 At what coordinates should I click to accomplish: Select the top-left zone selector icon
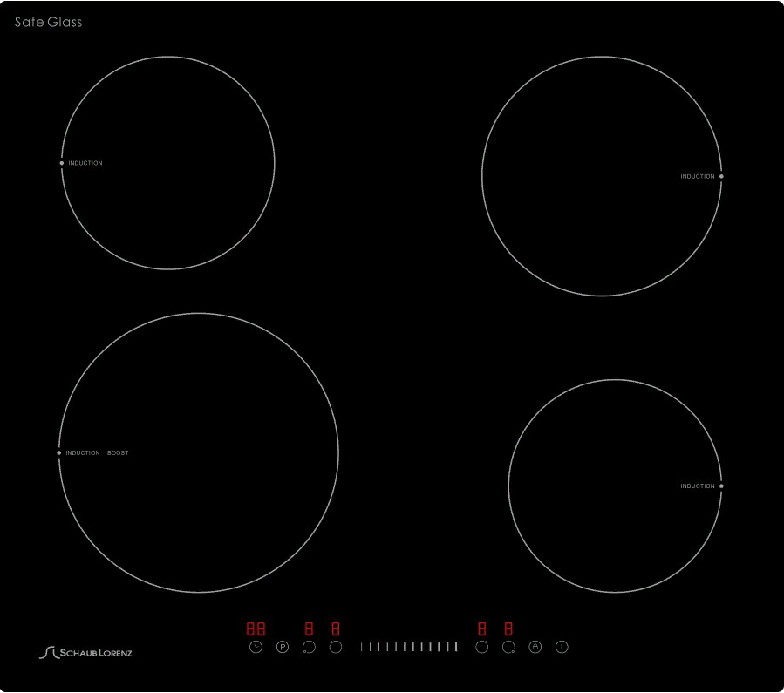pyautogui.click(x=336, y=647)
